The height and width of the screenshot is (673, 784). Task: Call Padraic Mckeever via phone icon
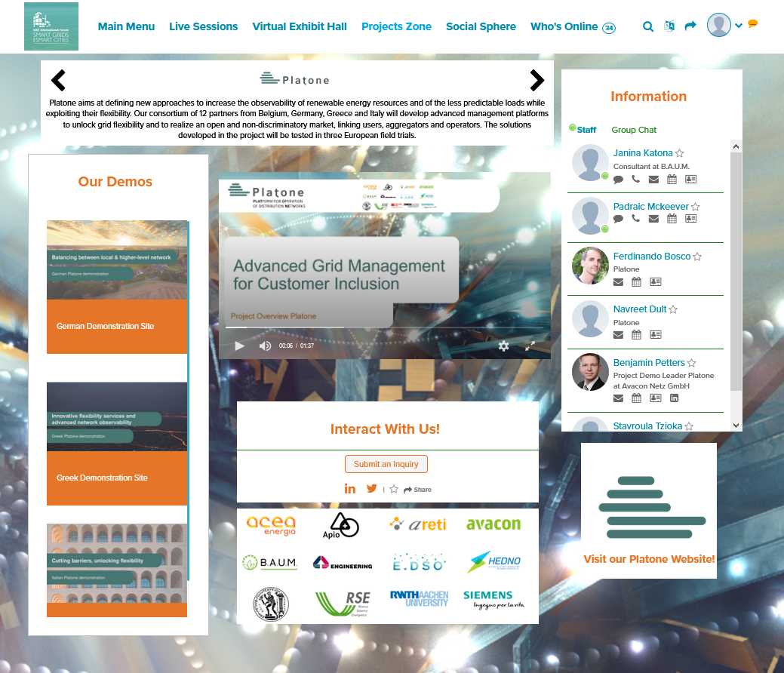tap(635, 219)
